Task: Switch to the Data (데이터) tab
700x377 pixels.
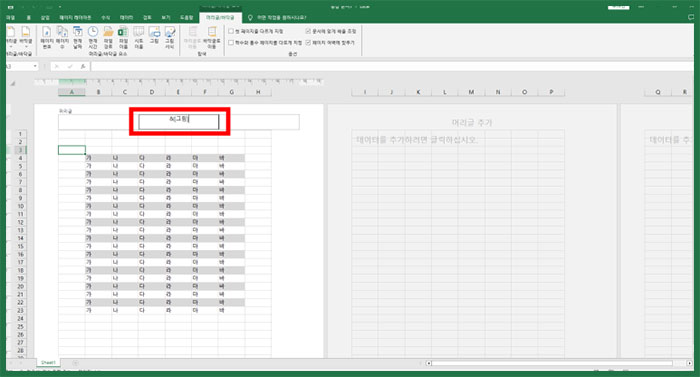Action: [x=127, y=17]
